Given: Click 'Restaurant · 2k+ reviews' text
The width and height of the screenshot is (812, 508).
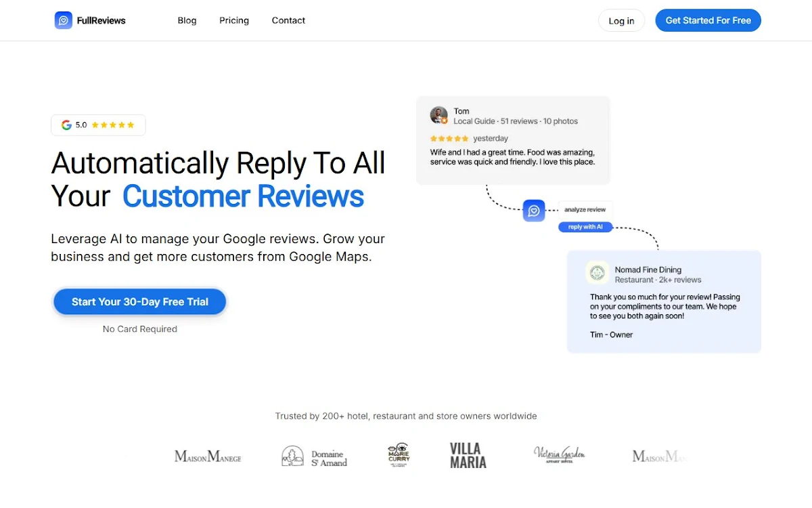Looking at the screenshot, I should point(658,280).
